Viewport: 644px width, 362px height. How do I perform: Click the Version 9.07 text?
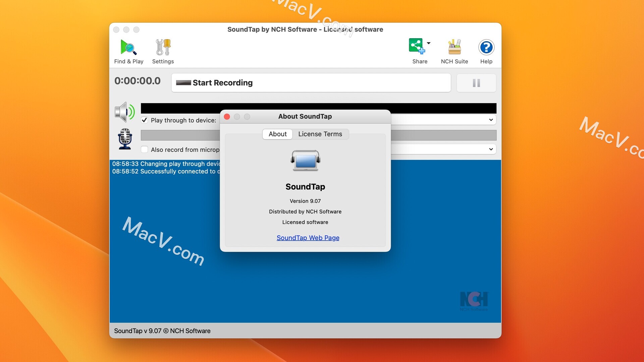coord(305,201)
